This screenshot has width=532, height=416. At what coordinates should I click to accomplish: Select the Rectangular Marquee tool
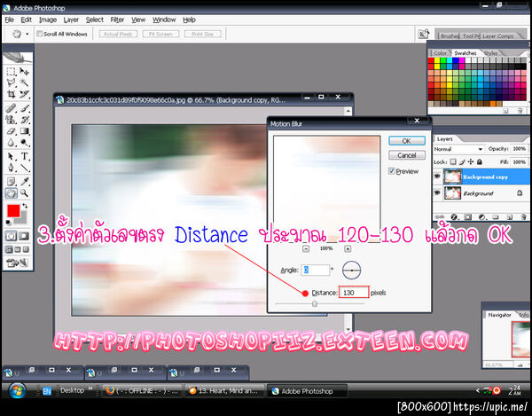(x=11, y=72)
